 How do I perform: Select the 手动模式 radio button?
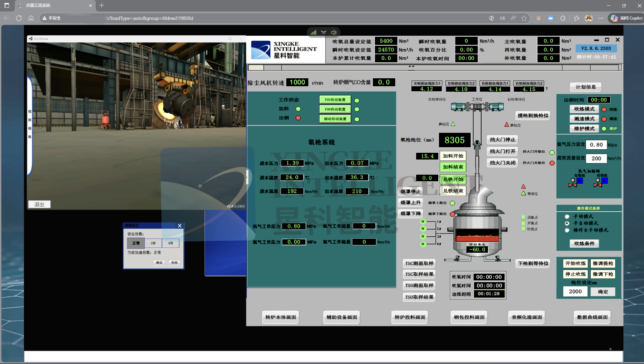coord(567,217)
